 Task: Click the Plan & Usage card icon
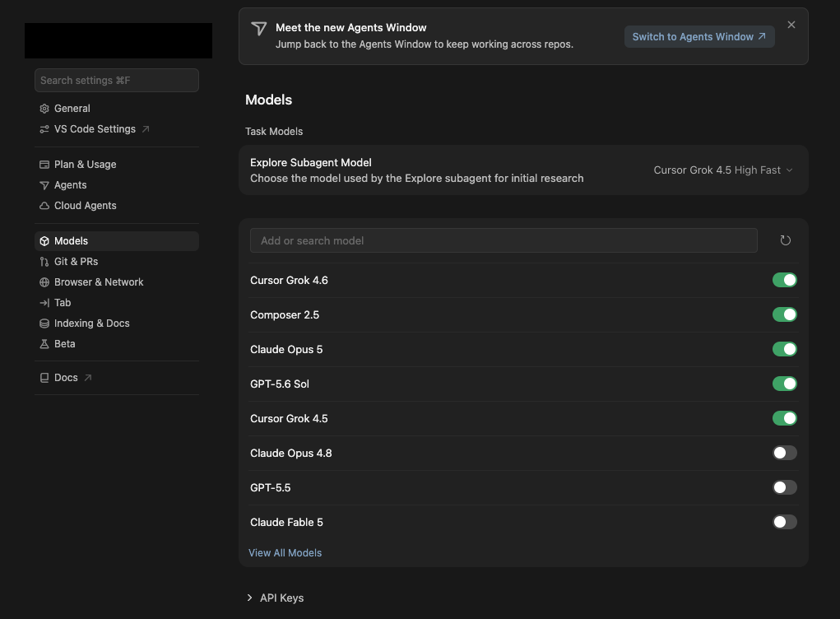point(44,165)
